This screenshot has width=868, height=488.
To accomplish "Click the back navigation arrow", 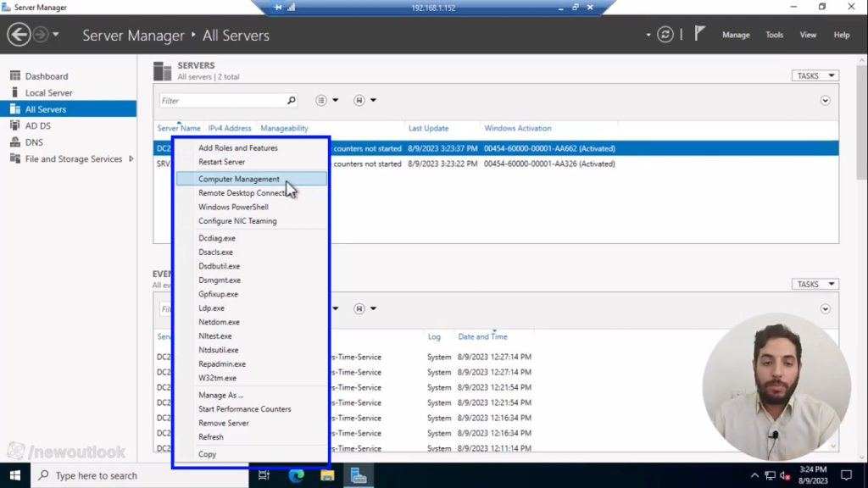I will pos(19,34).
